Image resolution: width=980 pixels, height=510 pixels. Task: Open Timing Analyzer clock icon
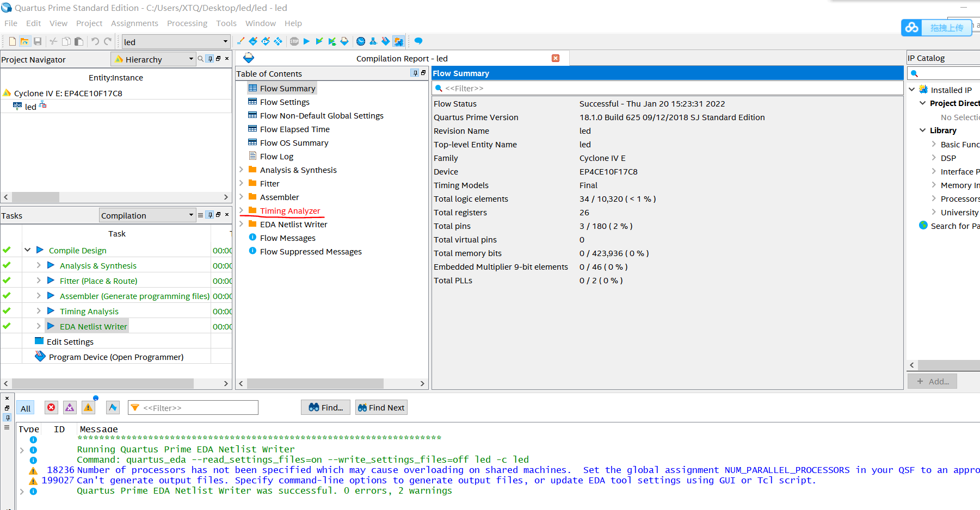click(361, 41)
